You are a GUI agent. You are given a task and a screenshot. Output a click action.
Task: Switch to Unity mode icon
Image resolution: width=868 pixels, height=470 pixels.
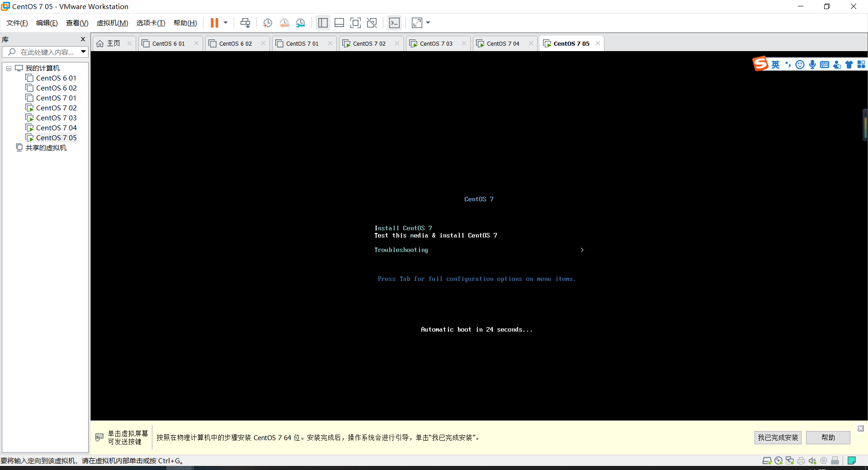coord(372,23)
